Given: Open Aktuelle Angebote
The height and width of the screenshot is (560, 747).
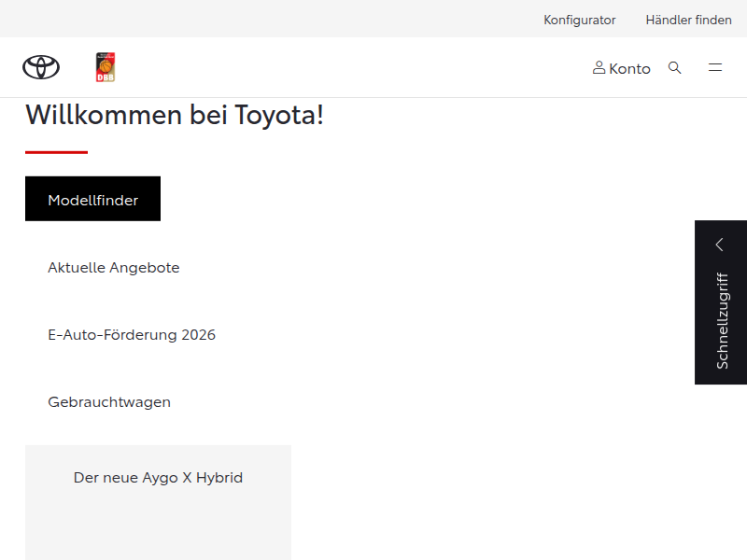Looking at the screenshot, I should [x=113, y=267].
